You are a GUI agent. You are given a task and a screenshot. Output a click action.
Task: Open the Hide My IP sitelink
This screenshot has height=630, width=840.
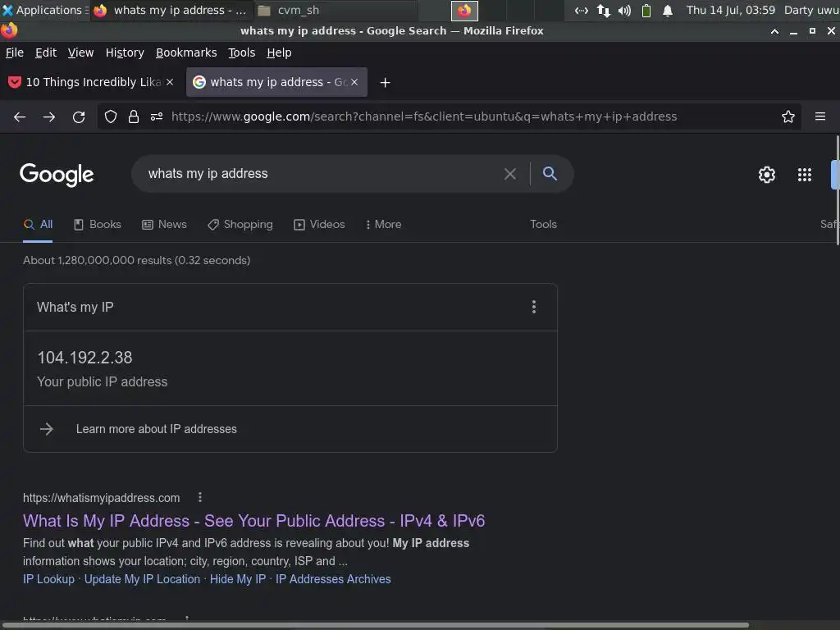coord(238,579)
